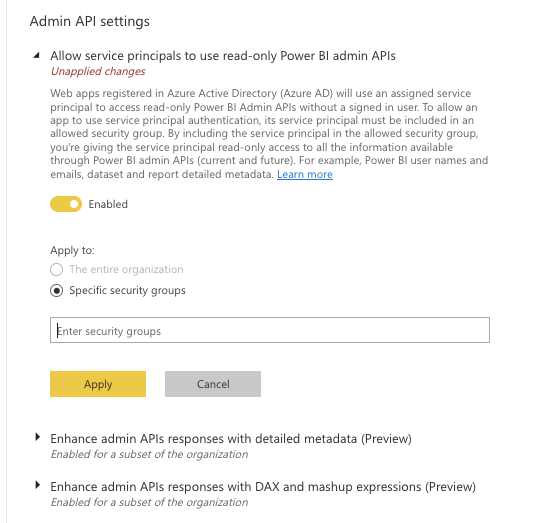
Task: Expand the DAX and mashup expressions arrow
Action: (37, 485)
